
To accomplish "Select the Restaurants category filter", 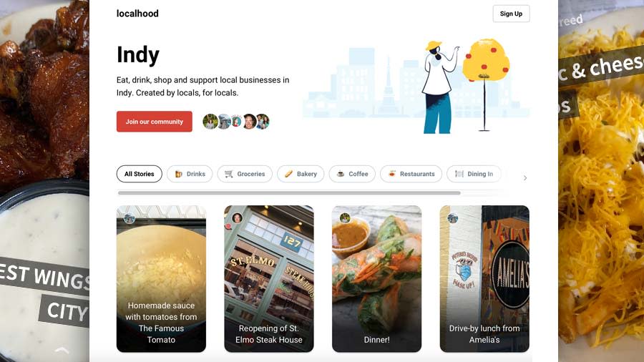I will click(x=411, y=174).
